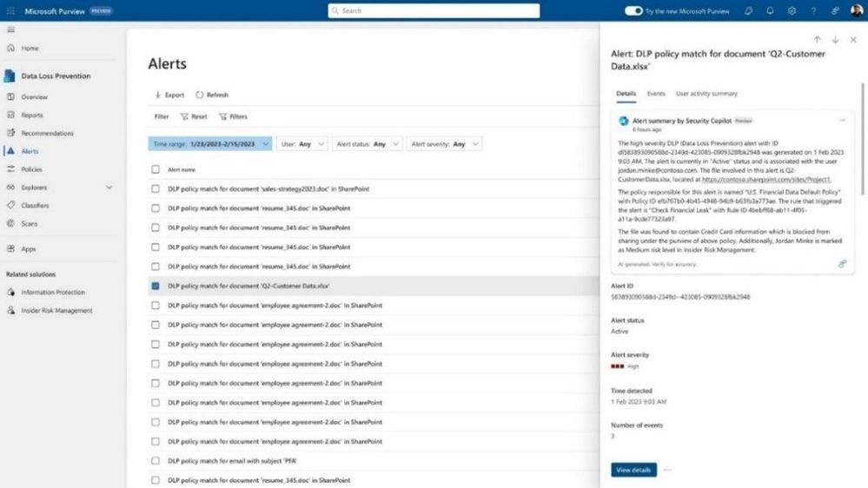The width and height of the screenshot is (868, 488).
Task: Open the Alert severity dropdown
Action: click(x=444, y=144)
